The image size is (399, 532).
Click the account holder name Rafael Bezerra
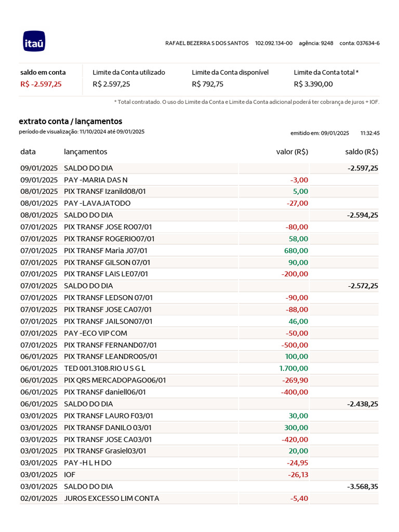coord(207,43)
